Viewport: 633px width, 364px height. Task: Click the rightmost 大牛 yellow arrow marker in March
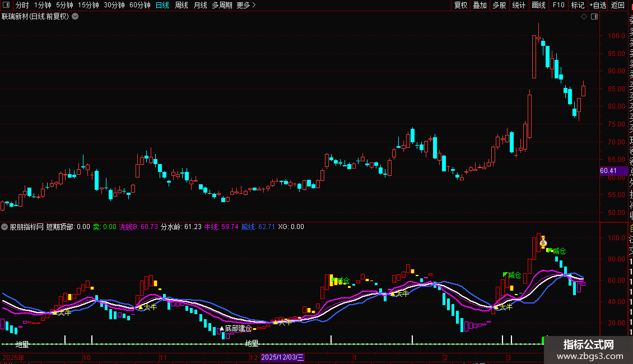[x=496, y=307]
